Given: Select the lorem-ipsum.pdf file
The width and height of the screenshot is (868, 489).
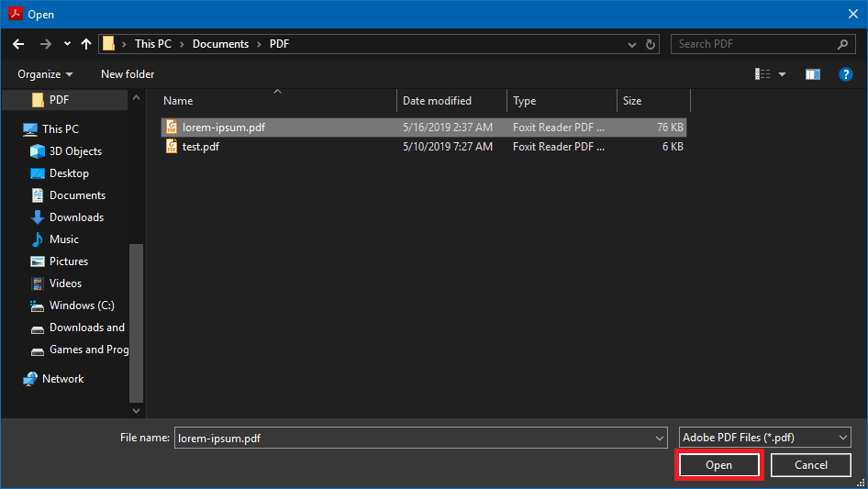Looking at the screenshot, I should click(424, 128).
